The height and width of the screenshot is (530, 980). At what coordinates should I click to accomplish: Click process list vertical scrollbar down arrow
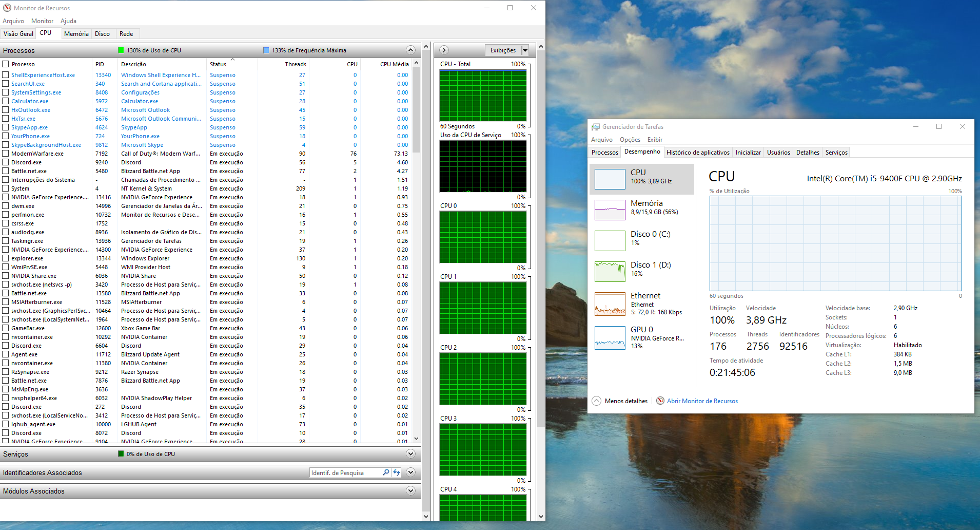click(416, 439)
